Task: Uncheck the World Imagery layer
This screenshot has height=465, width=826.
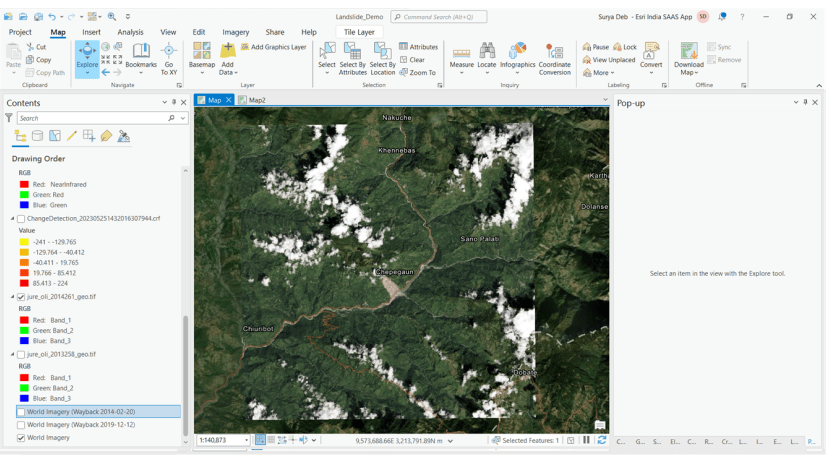Action: pyautogui.click(x=21, y=438)
